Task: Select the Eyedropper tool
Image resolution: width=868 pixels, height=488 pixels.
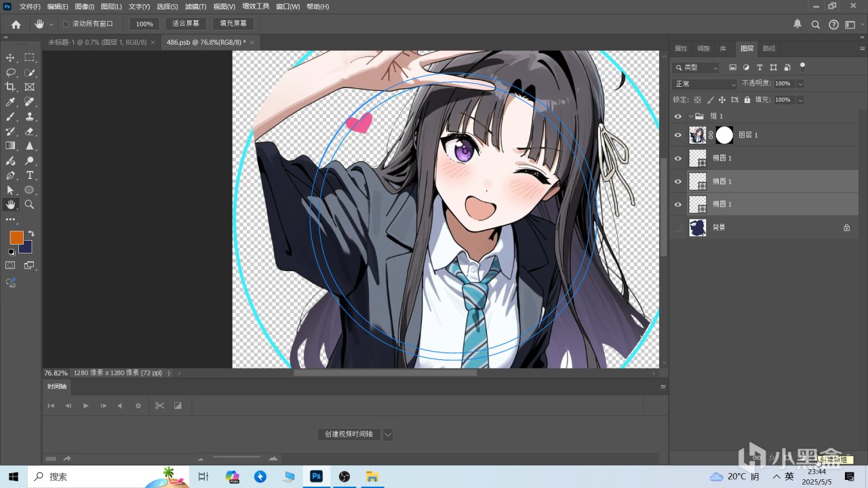Action: click(10, 102)
